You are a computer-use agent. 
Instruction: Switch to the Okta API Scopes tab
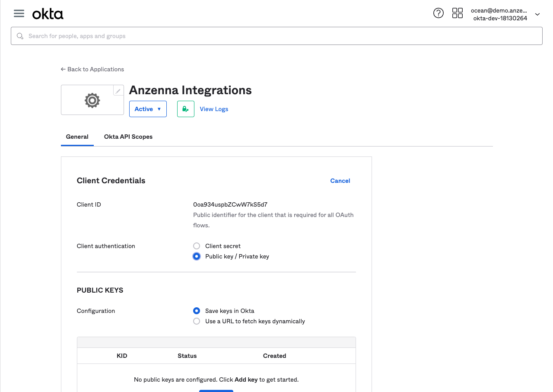coord(128,137)
